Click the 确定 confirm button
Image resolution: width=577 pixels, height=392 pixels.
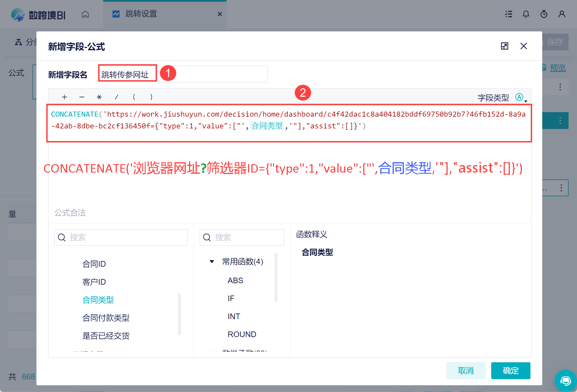point(510,370)
